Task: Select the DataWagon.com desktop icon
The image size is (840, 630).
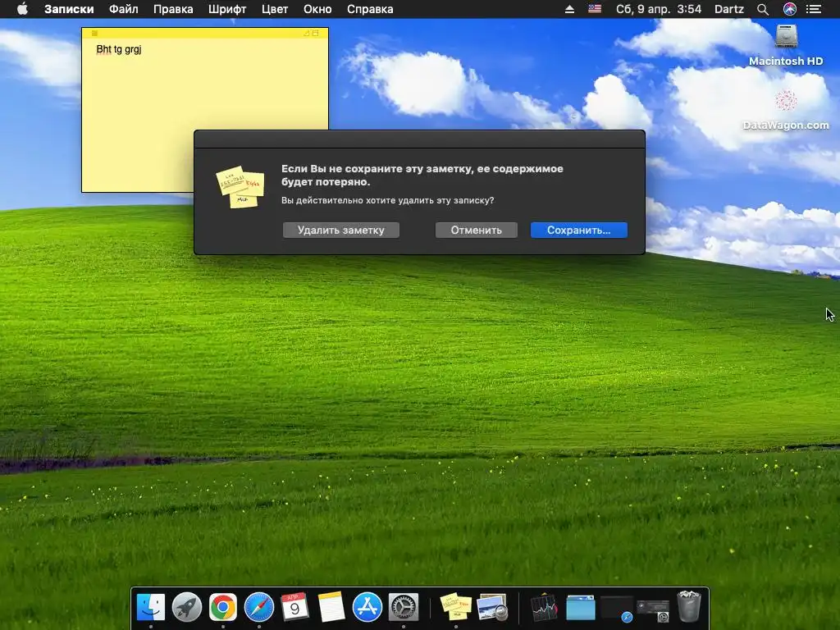Action: 786,110
